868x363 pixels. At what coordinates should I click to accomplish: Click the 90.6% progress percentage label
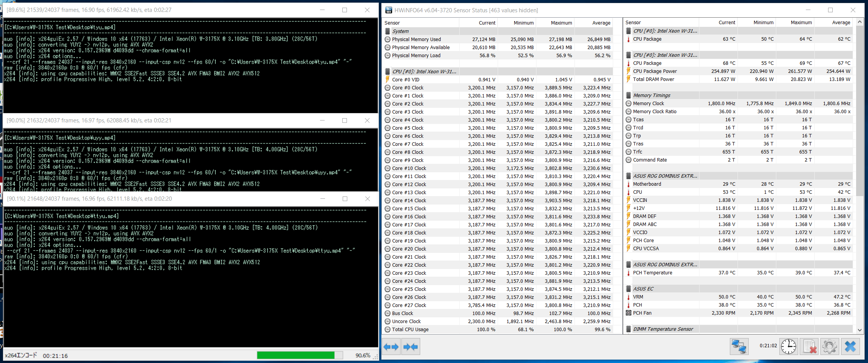pos(363,355)
